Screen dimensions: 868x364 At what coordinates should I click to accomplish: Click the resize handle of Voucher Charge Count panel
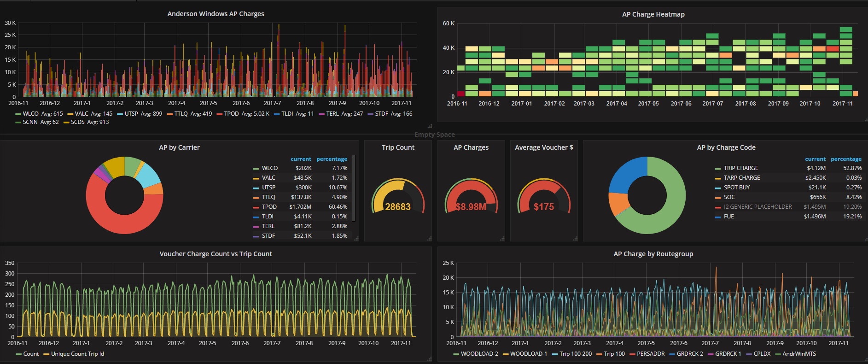[x=430, y=359]
